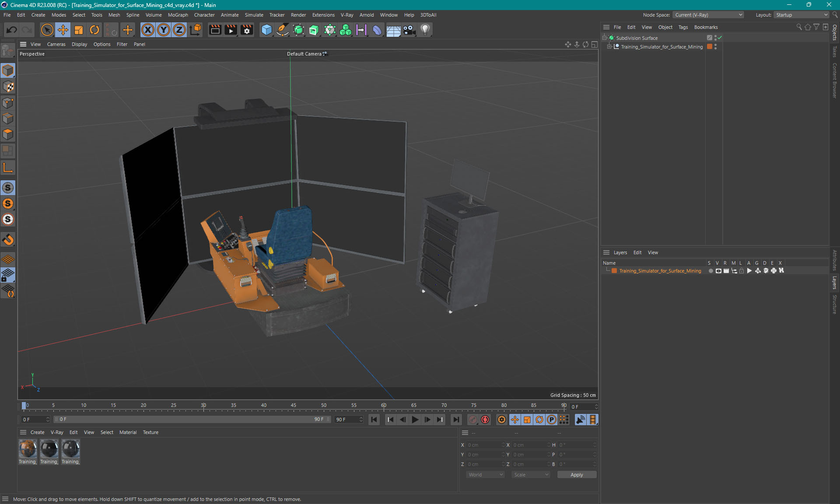Toggle the coordinate system icon

[196, 30]
